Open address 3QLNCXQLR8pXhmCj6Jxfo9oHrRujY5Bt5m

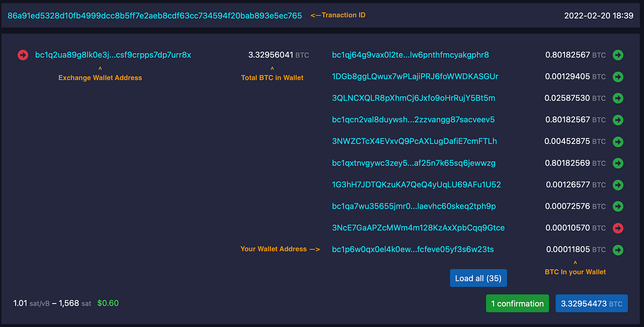coord(414,98)
